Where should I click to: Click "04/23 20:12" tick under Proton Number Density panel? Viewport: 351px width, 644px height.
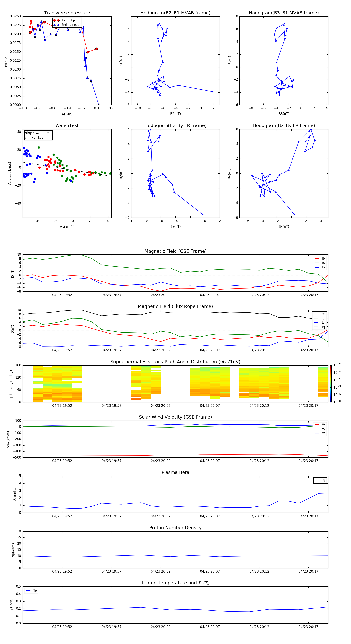tap(259, 571)
